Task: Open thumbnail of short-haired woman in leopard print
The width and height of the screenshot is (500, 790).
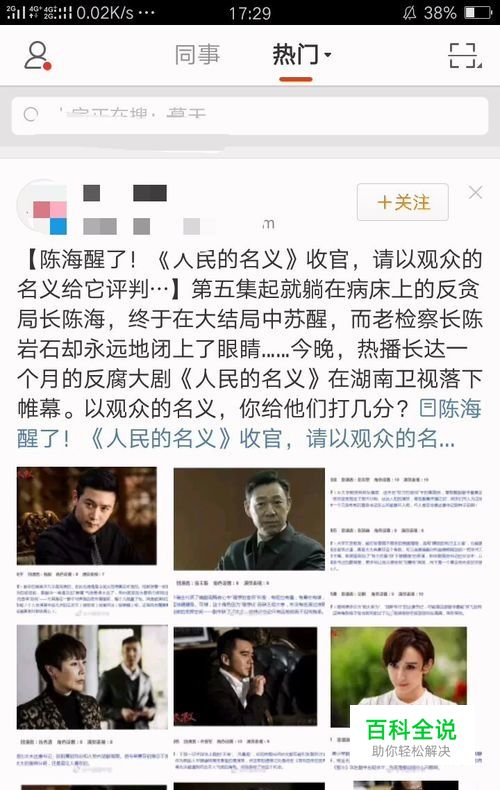Action: (x=92, y=677)
